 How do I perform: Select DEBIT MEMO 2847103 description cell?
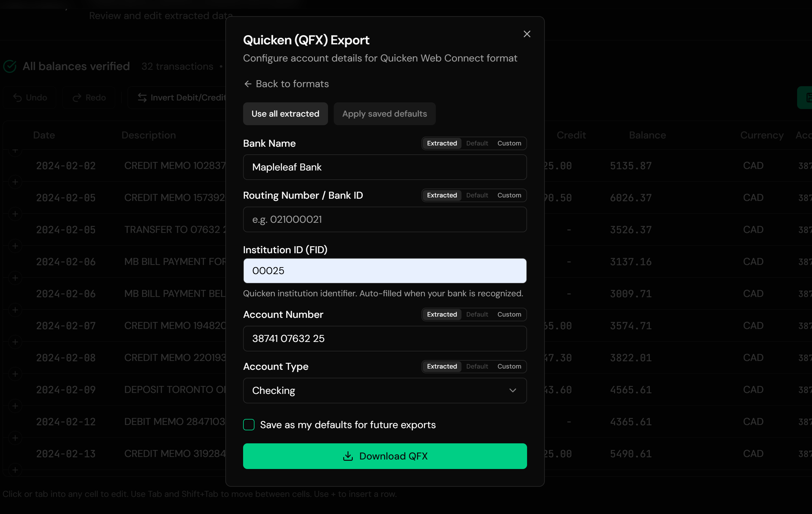(175, 422)
